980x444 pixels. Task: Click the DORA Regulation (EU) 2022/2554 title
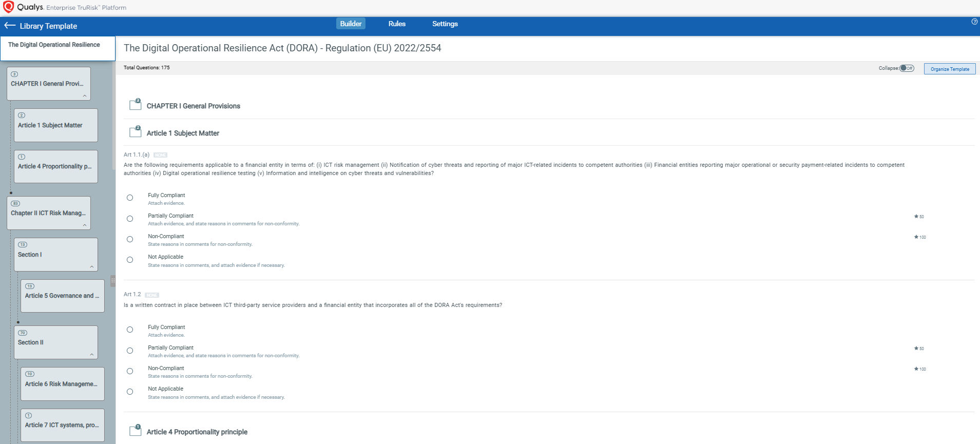(282, 48)
